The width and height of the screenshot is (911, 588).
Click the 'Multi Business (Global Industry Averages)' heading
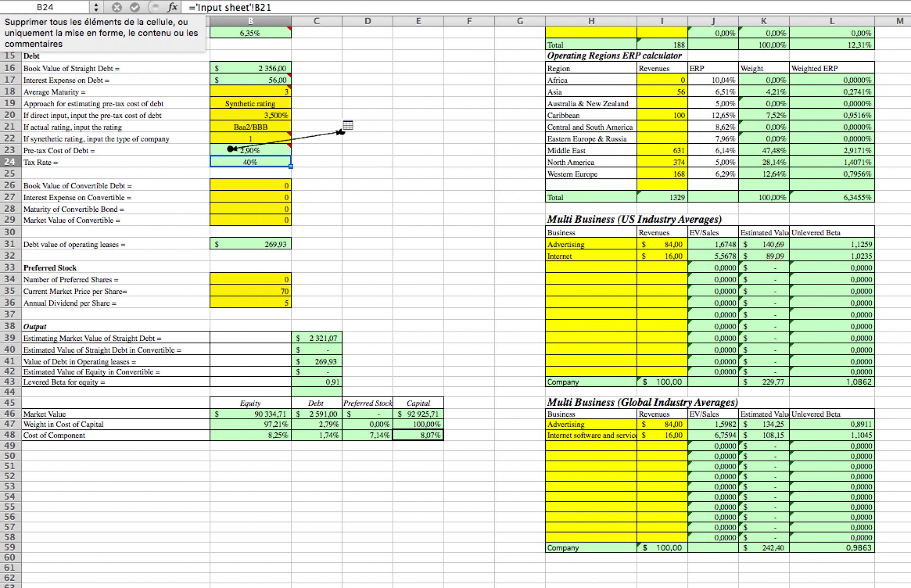coord(642,402)
